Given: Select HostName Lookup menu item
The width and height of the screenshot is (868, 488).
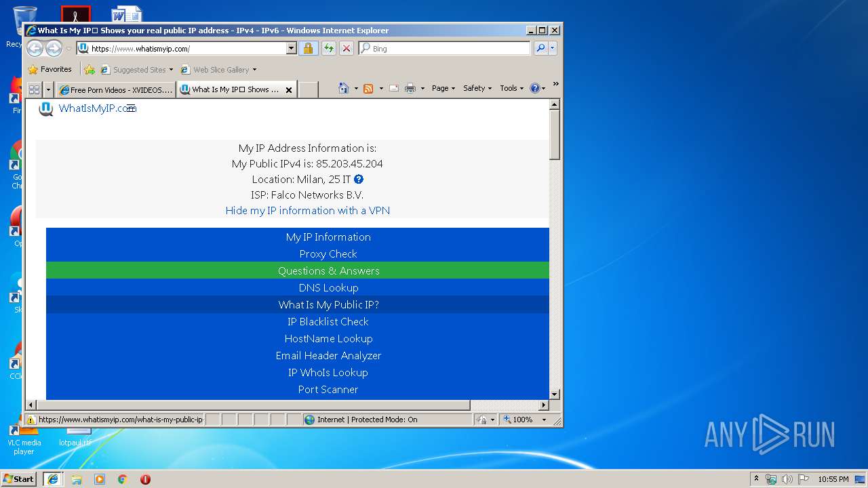Looking at the screenshot, I should [328, 338].
